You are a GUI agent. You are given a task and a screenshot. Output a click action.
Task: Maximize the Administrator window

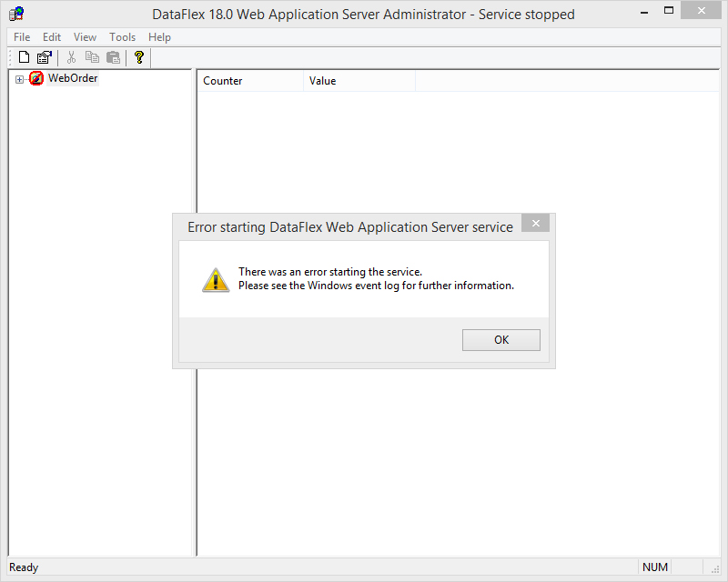pos(669,11)
